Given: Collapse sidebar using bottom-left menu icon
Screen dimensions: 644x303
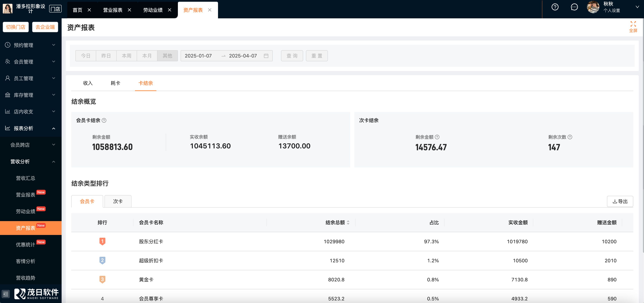Looking at the screenshot, I should pyautogui.click(x=6, y=294).
